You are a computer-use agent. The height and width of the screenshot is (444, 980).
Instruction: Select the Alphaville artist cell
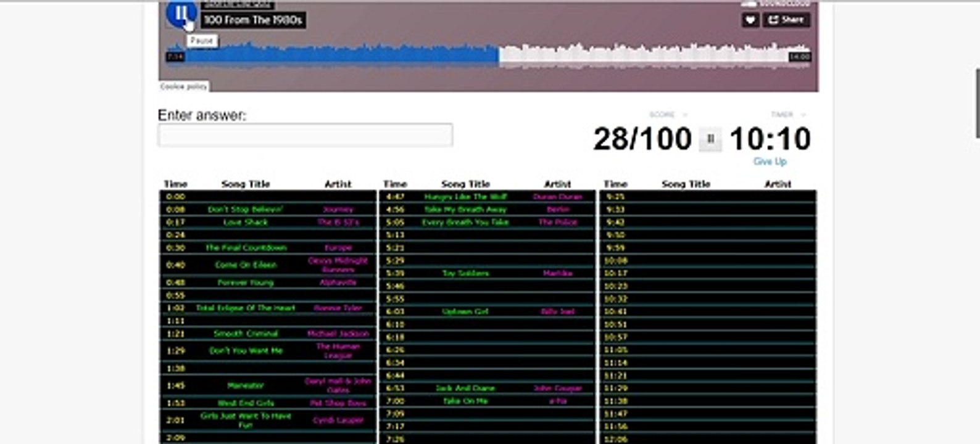[338, 283]
